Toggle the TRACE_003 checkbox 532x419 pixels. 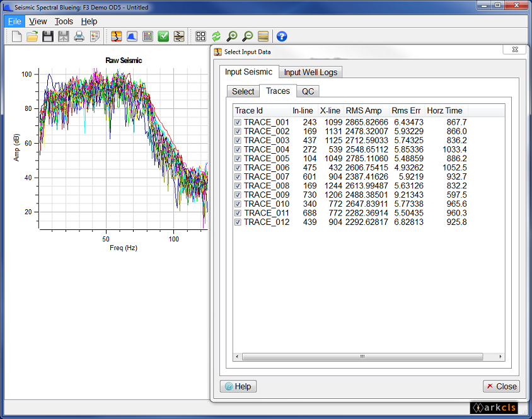pos(238,141)
